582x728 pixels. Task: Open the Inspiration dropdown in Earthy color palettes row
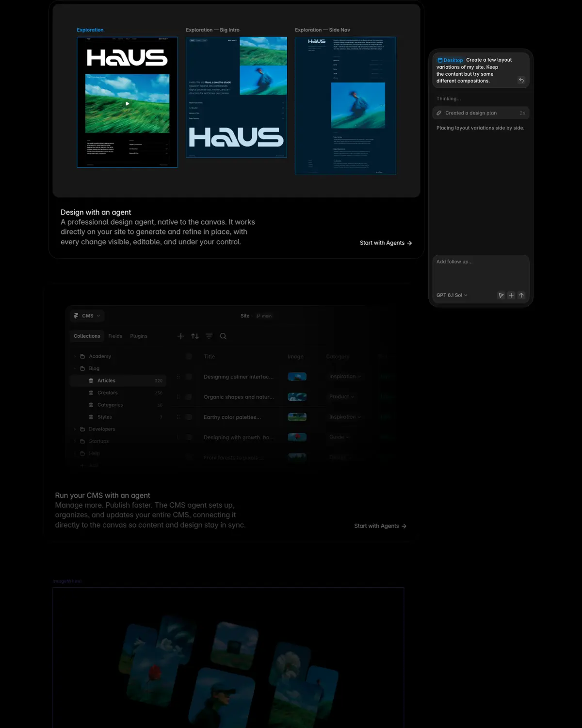point(345,417)
